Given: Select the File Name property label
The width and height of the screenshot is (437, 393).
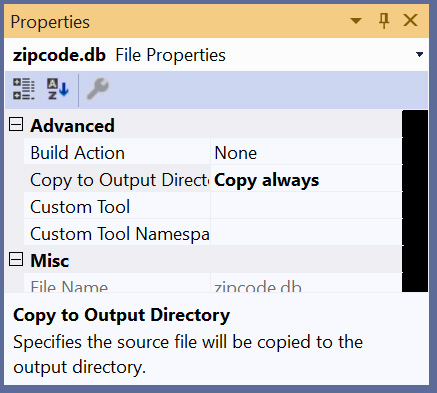Looking at the screenshot, I should coord(117,284).
